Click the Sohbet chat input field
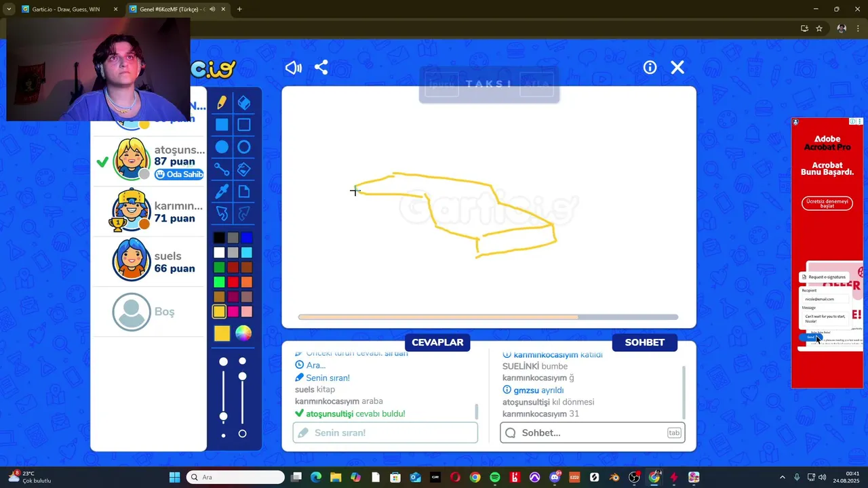This screenshot has height=488, width=868. [x=592, y=432]
